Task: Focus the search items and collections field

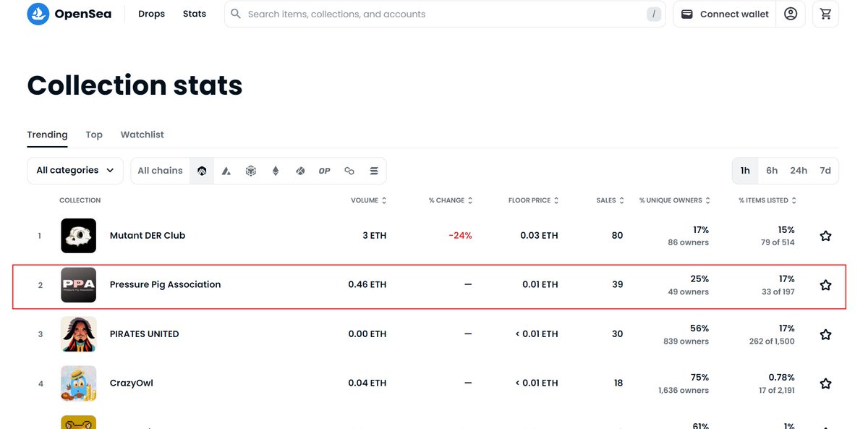Action: pos(445,14)
